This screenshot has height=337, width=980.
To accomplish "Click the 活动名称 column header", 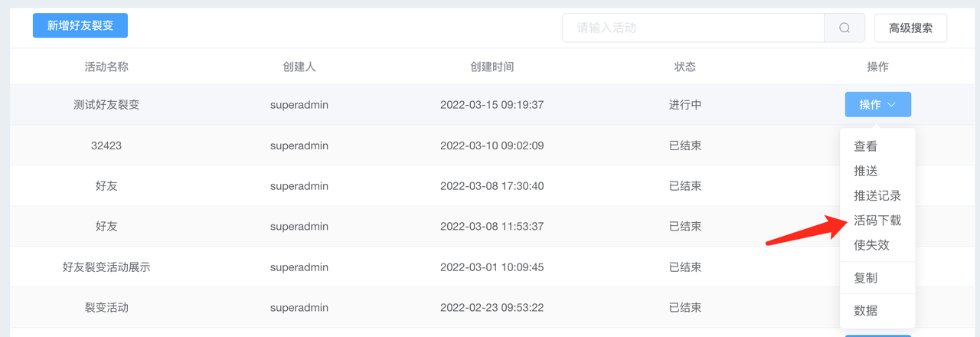I will coord(106,67).
